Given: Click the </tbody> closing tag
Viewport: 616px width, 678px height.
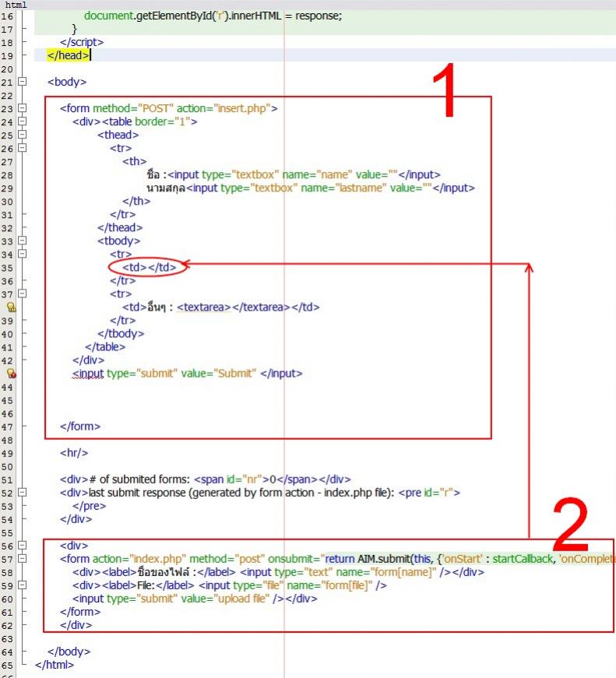Looking at the screenshot, I should [x=121, y=333].
